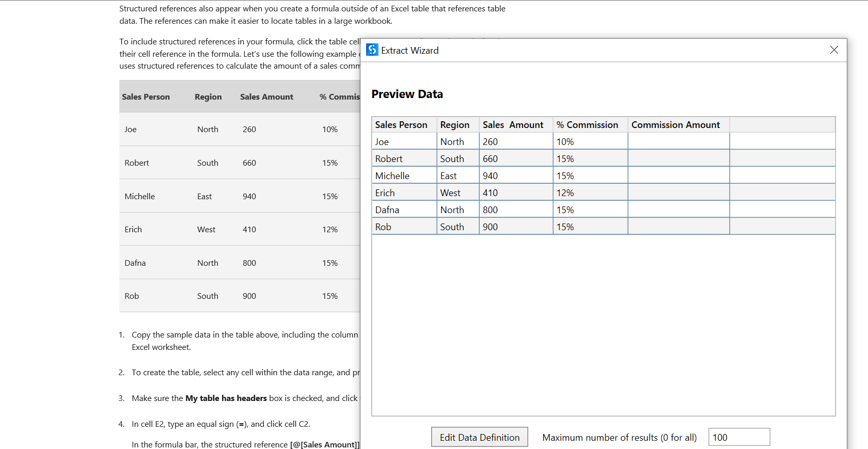Click the % Commission header in preview grid
The width and height of the screenshot is (868, 449).
pos(587,125)
